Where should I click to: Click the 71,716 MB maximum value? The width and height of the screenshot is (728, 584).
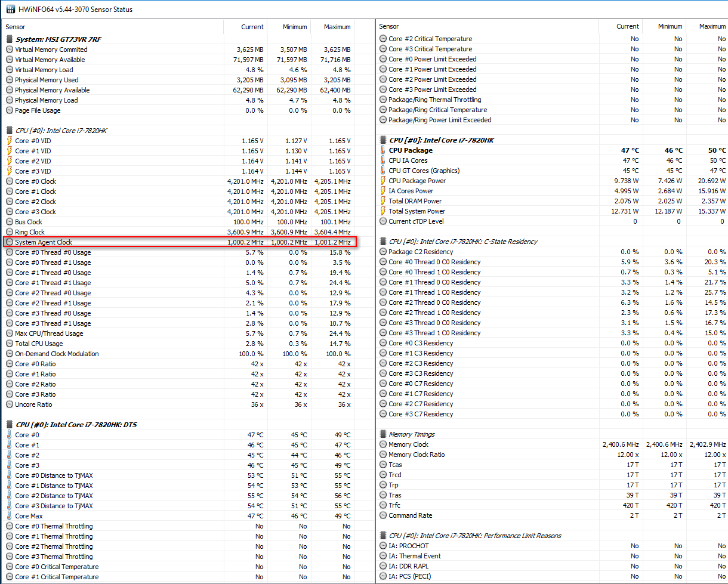(335, 60)
